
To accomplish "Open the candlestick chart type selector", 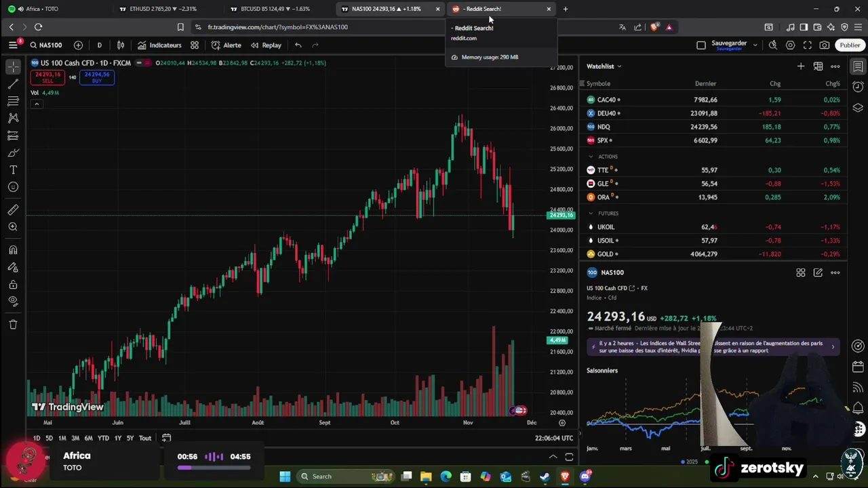I will 121,45.
